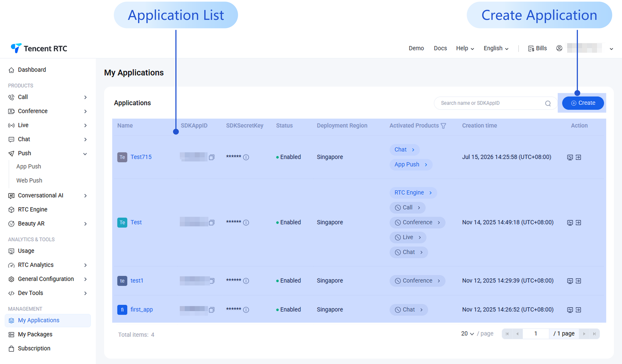Click the enter-app arrow icon for Test row
The image size is (622, 364).
click(578, 223)
